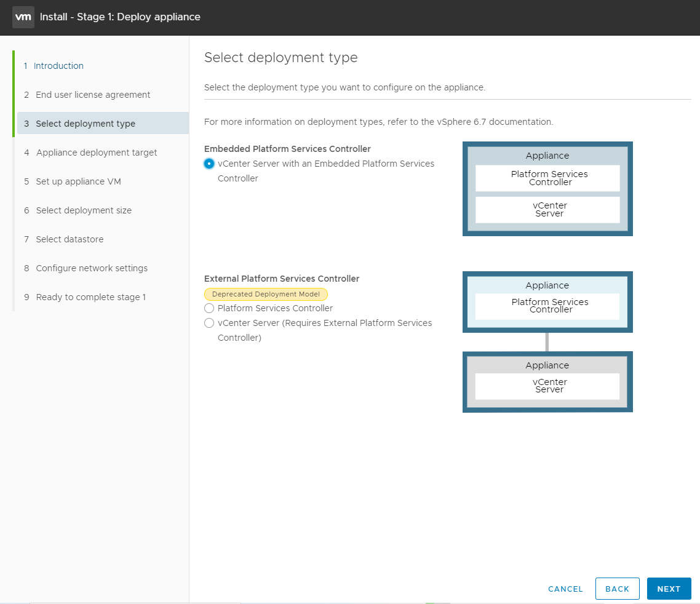700x604 pixels.
Task: Click the Embedded Platform Services Controller heading
Action: (287, 149)
